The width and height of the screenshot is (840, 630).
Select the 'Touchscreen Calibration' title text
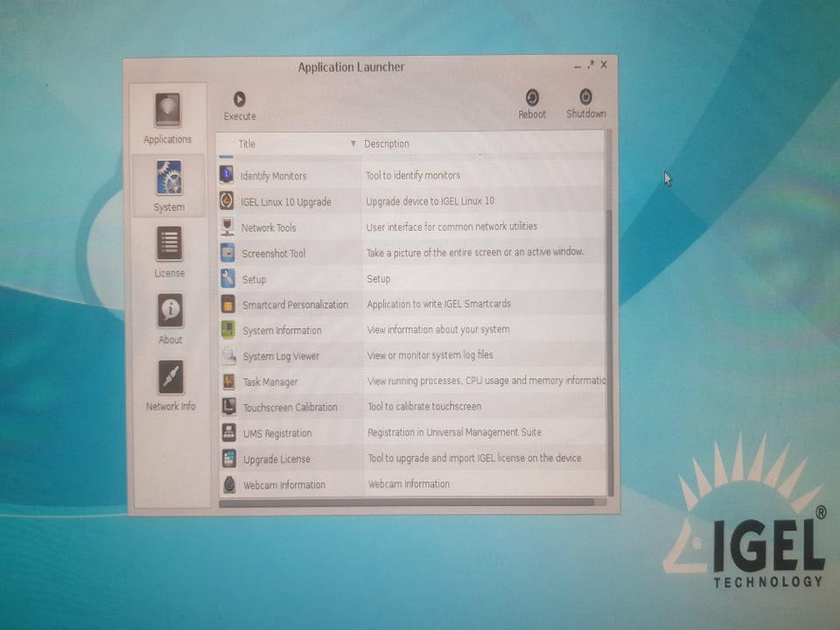290,408
